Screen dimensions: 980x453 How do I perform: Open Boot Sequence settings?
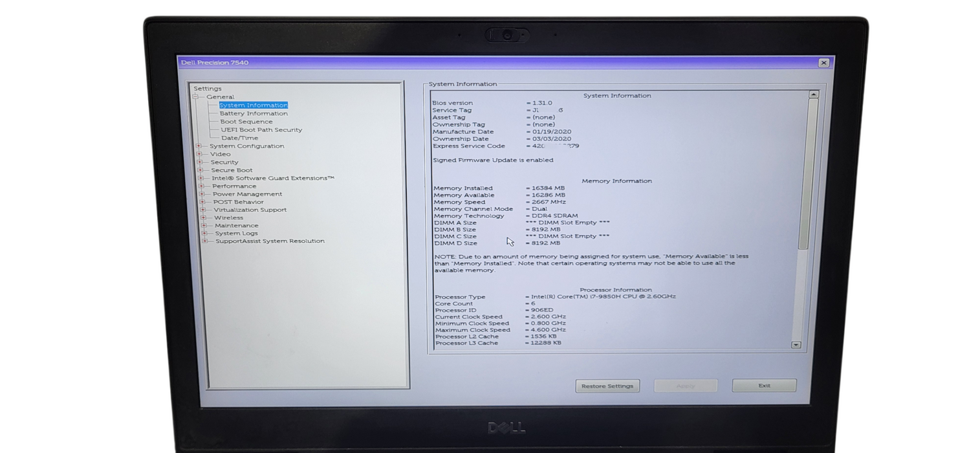246,122
